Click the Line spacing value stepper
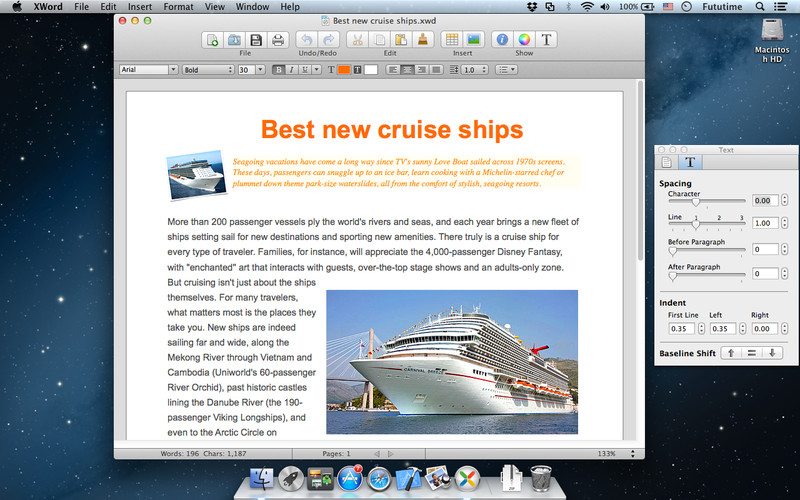 784,223
